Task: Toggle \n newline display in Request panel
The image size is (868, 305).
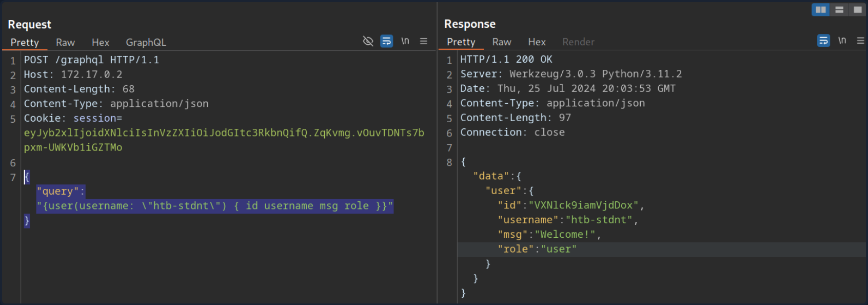Action: tap(405, 41)
